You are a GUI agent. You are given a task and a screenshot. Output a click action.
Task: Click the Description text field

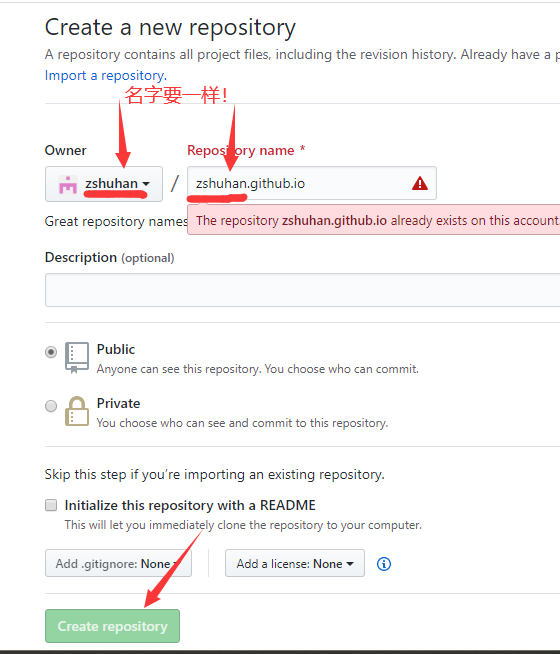click(302, 290)
